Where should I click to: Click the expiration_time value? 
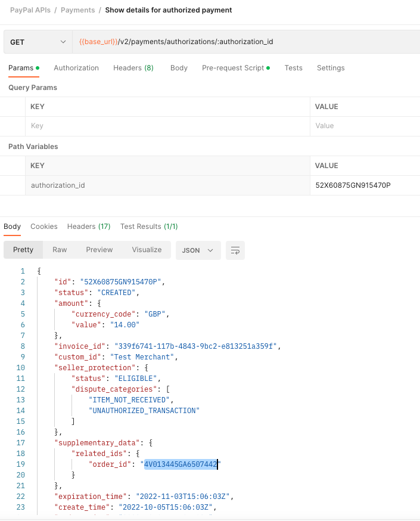[x=183, y=497]
